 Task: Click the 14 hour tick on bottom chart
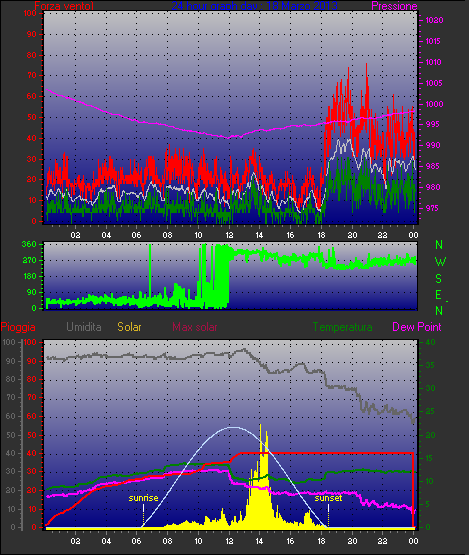[x=259, y=541]
